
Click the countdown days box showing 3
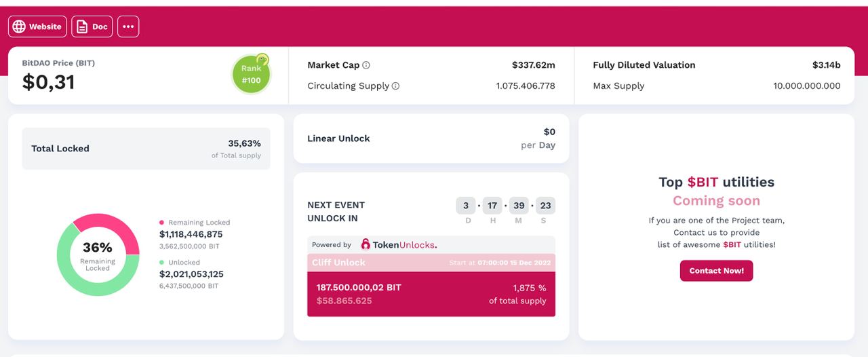465,206
